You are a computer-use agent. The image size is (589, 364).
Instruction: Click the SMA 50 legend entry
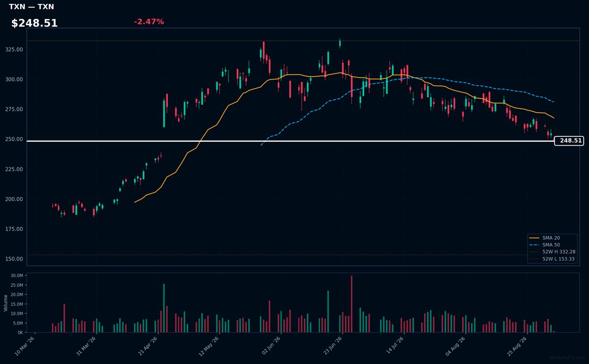point(551,245)
